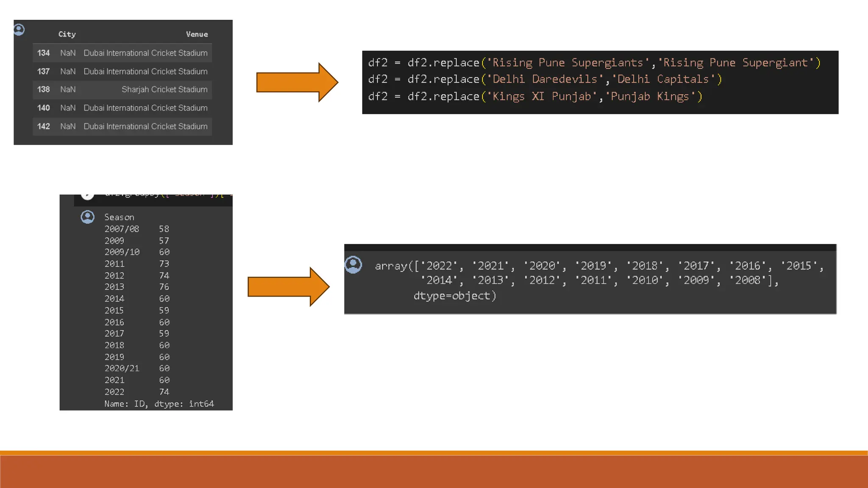Image resolution: width=868 pixels, height=488 pixels.
Task: Click the 'Name: ID, dtype: int64' line
Action: (159, 404)
